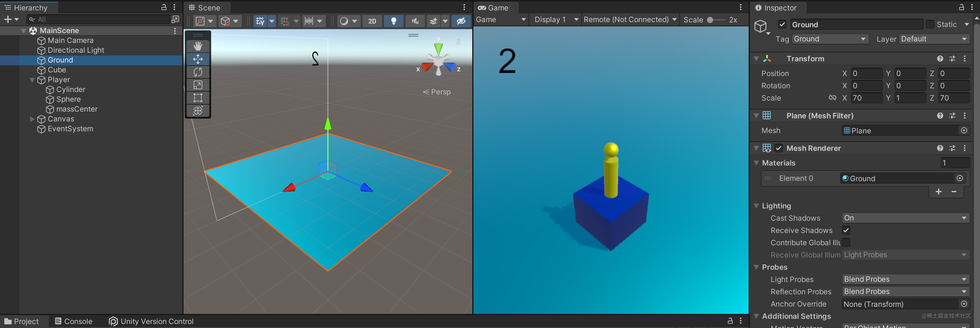This screenshot has width=980, height=328.
Task: Select Main Camera in Hierarchy
Action: point(70,40)
